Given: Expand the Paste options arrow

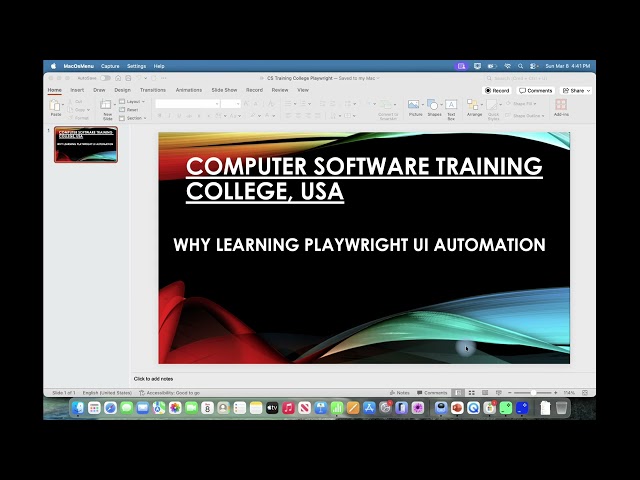Looking at the screenshot, I should click(63, 105).
